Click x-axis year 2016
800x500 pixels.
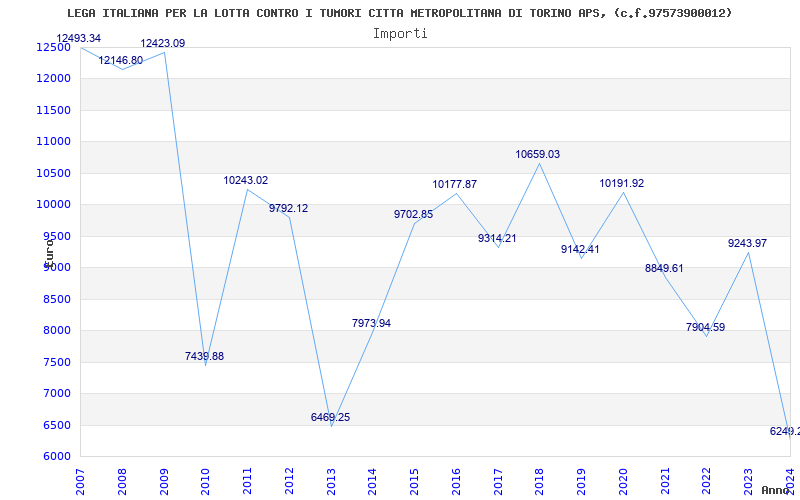click(456, 482)
